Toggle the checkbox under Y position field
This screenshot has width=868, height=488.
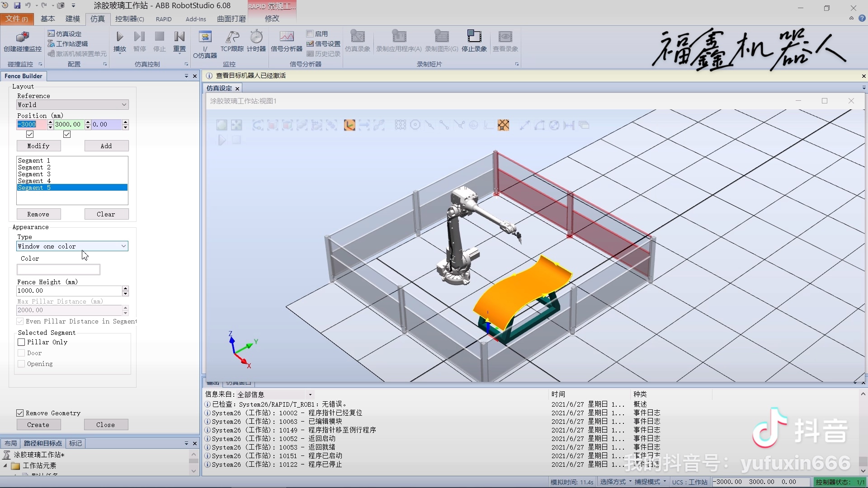67,134
